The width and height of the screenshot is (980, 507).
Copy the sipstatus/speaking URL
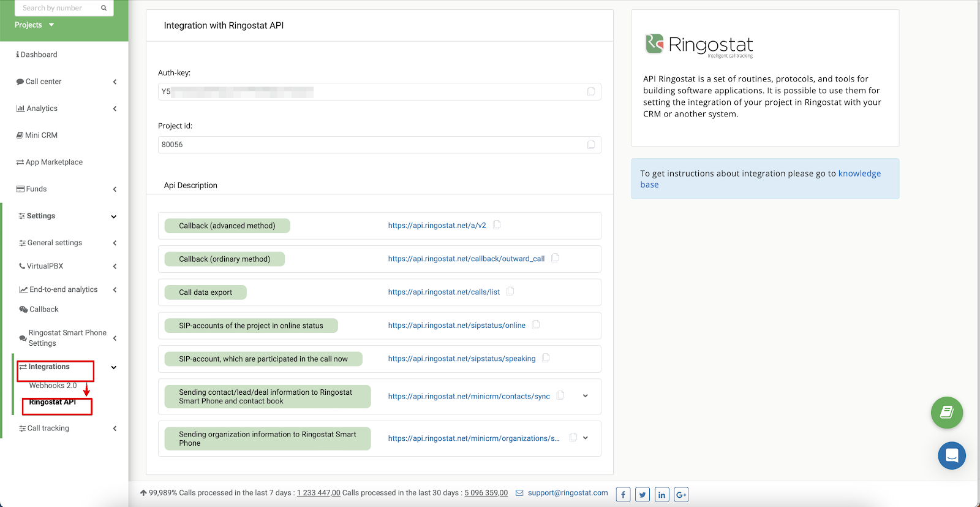546,358
